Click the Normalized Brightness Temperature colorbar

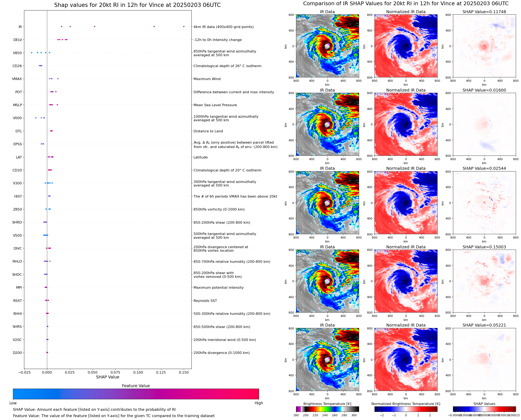[406, 409]
